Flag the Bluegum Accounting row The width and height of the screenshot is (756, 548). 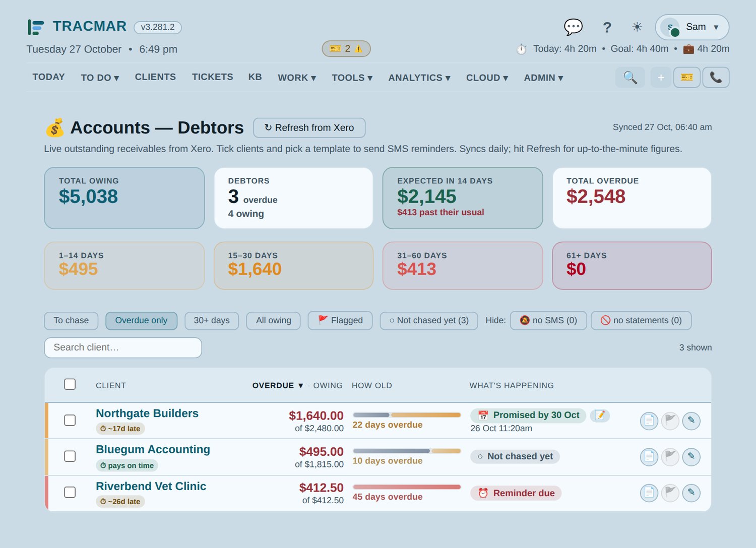pyautogui.click(x=670, y=457)
